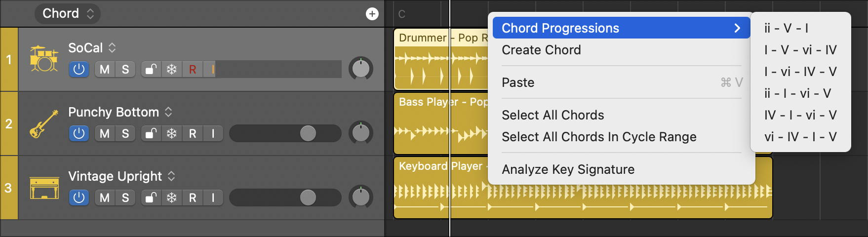Pick the I - V - vi - IV progression
Image resolution: width=868 pixels, height=237 pixels.
click(800, 50)
